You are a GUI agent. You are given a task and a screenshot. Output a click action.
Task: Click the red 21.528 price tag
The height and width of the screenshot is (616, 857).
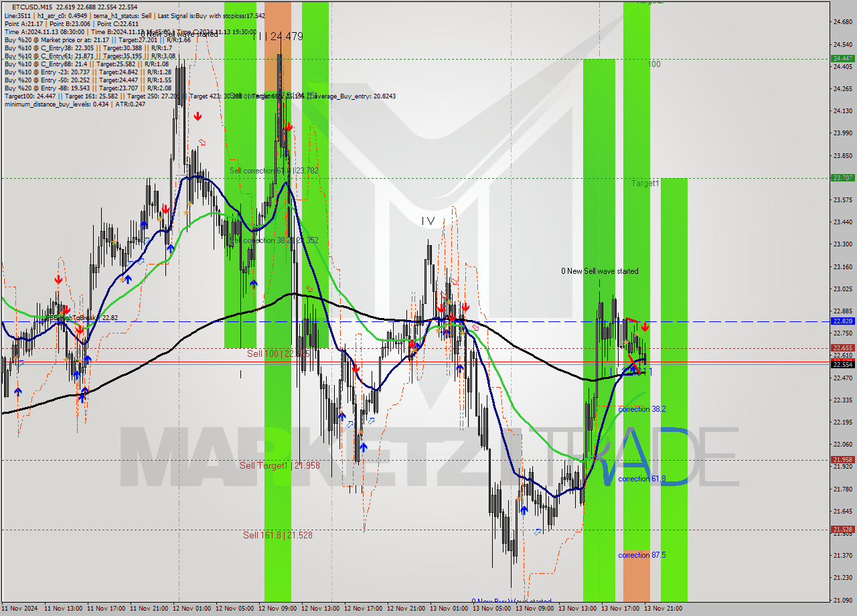842,529
